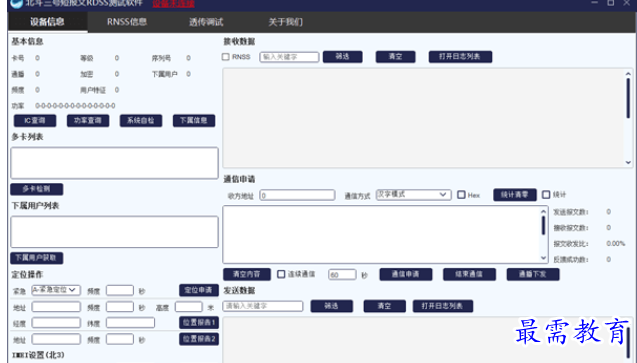Click the 地址 field beside 位置报告2
This screenshot has height=363, width=637.
click(56, 339)
